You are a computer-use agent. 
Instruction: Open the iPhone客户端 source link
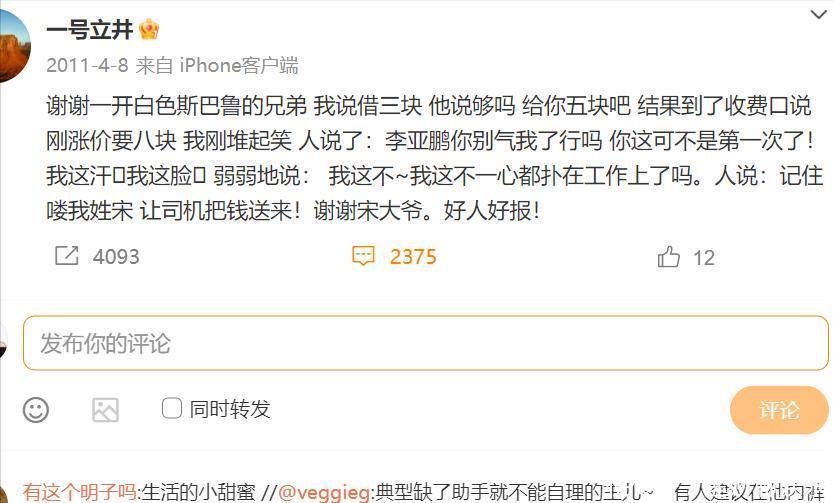[239, 65]
